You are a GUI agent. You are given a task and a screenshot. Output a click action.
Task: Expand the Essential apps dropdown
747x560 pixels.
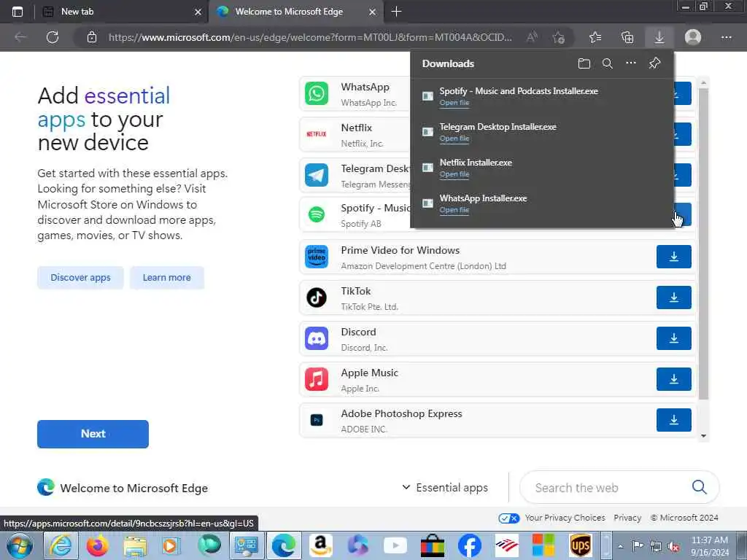pyautogui.click(x=446, y=488)
